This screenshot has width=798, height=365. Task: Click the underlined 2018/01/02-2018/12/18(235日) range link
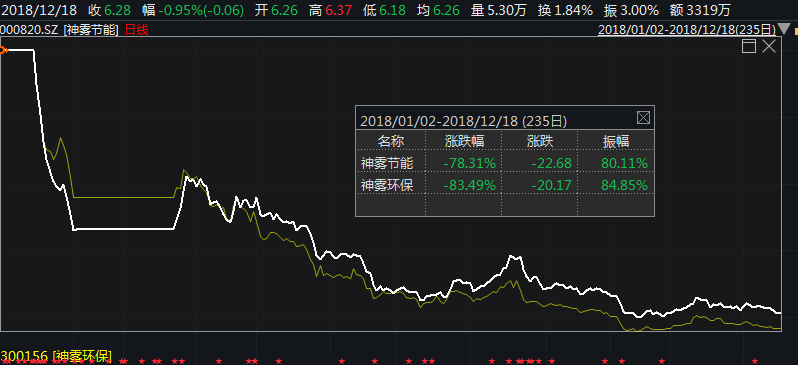click(x=687, y=30)
